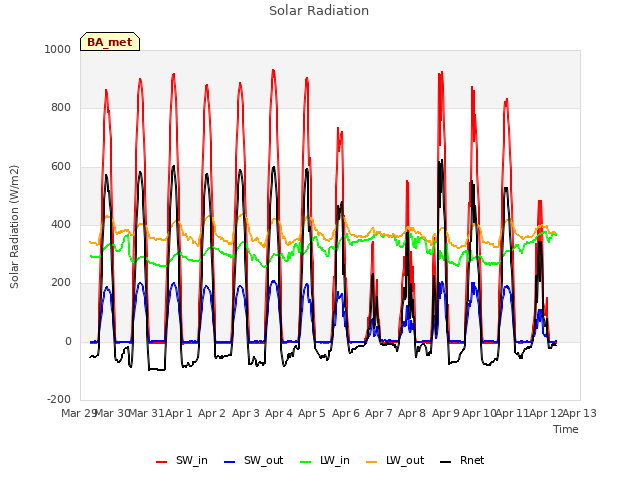Click the Apr 1 x-axis tick label
This screenshot has width=640, height=480.
pos(178,413)
